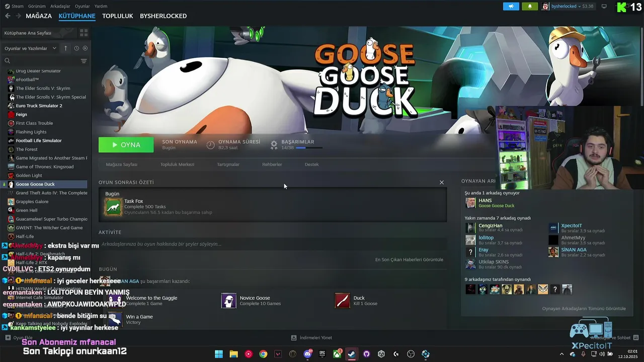Screen dimensions: 644x362
Task: Click the green OYNA play button
Action: [x=126, y=145]
